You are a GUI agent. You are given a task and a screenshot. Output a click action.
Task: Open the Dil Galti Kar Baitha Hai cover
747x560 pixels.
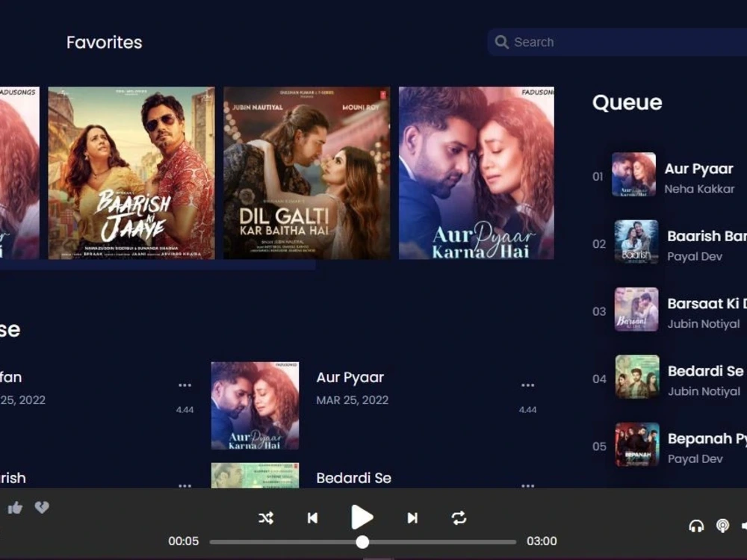coord(307,173)
